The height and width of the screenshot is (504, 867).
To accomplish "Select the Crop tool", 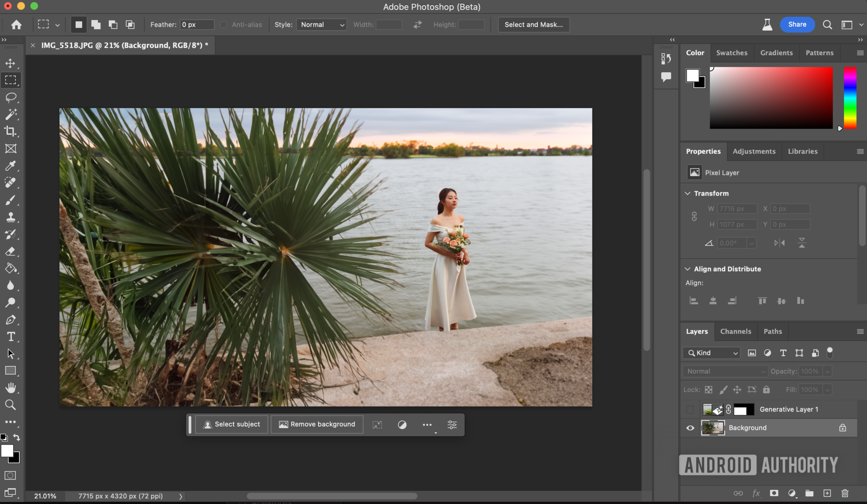I will (x=10, y=131).
